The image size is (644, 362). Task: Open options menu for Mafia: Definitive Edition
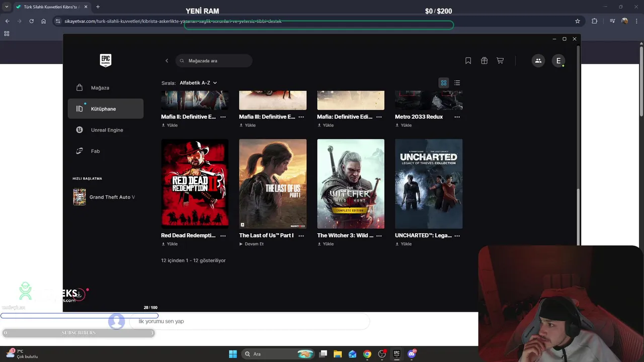(x=379, y=117)
